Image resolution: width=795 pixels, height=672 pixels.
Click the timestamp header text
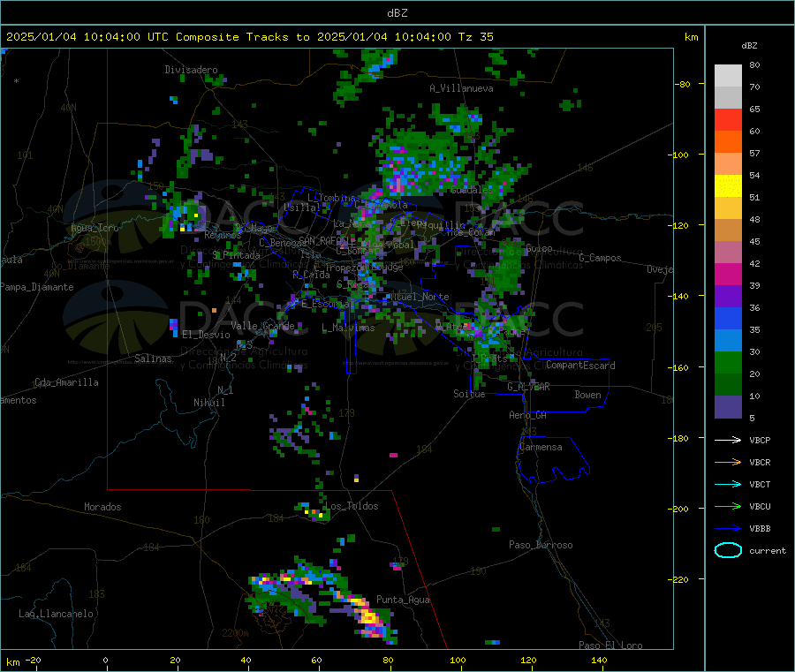(x=250, y=37)
